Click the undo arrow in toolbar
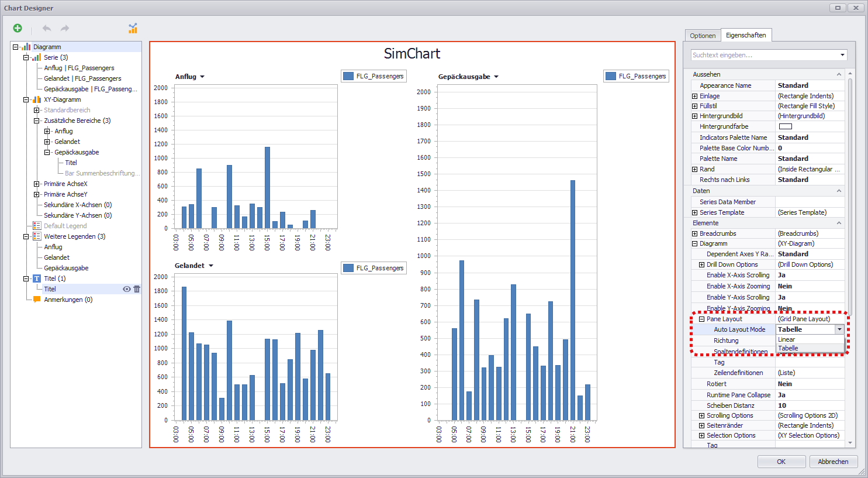Image resolution: width=868 pixels, height=478 pixels. 47,28
